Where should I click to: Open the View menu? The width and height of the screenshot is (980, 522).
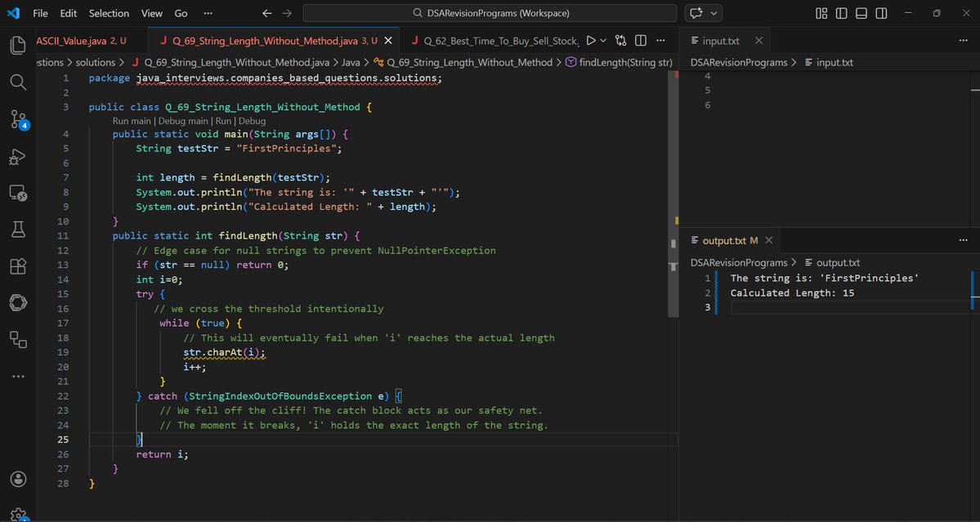click(x=152, y=13)
